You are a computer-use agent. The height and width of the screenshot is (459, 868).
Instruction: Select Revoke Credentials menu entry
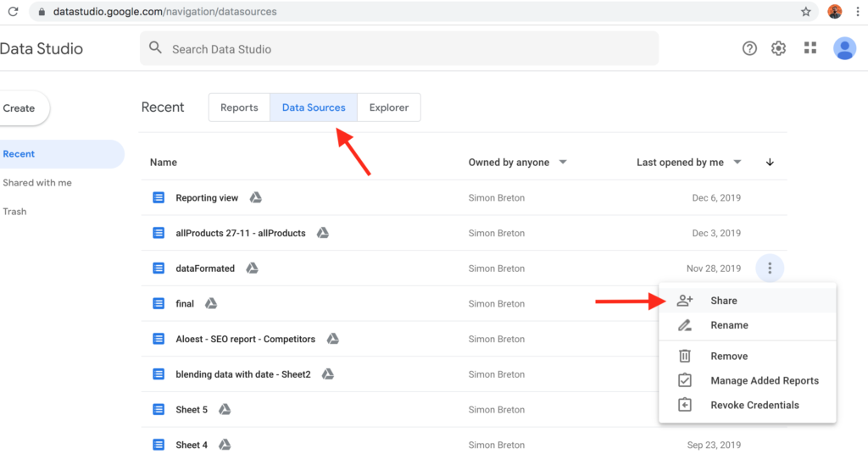pyautogui.click(x=754, y=405)
